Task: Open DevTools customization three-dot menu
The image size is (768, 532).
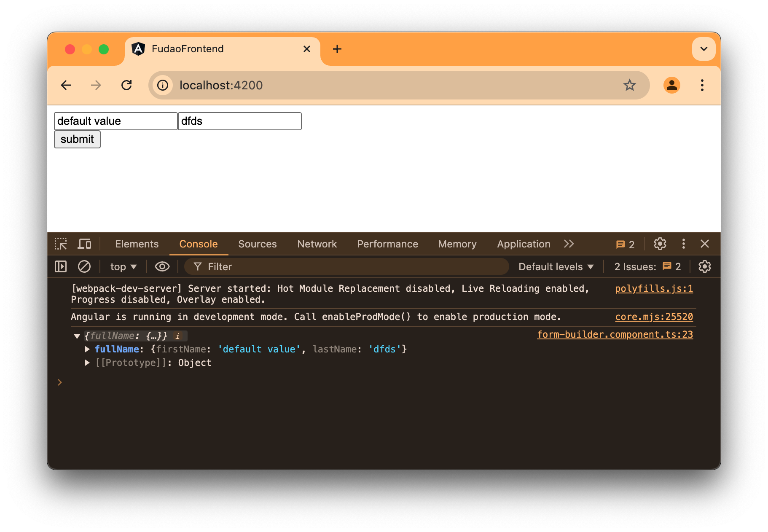Action: coord(683,244)
